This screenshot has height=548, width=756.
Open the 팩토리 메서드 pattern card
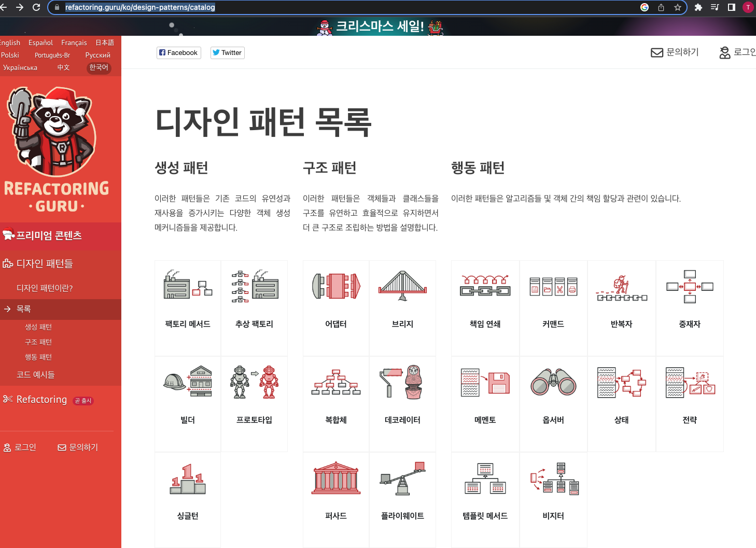[188, 308]
